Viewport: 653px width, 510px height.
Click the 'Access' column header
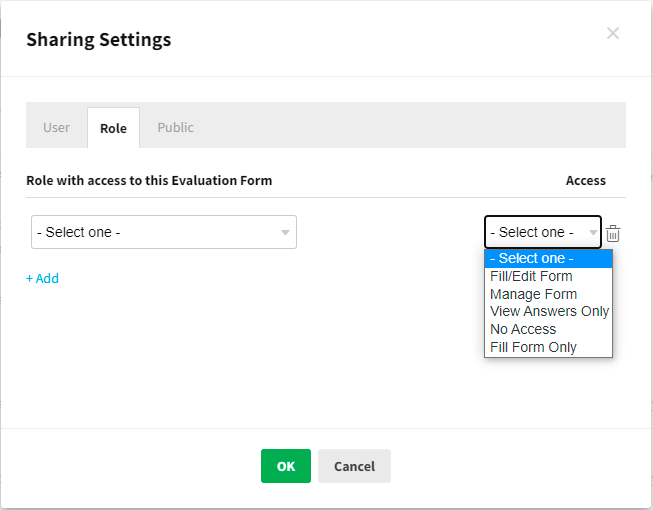tap(585, 181)
